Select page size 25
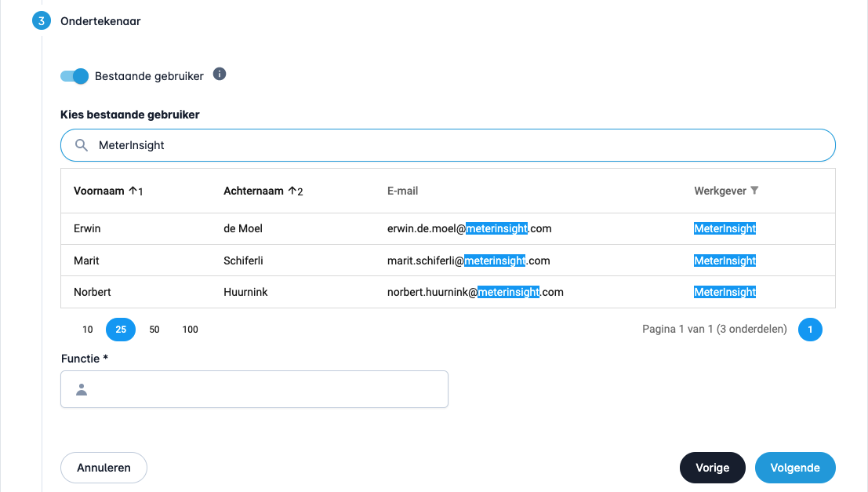 coord(121,330)
